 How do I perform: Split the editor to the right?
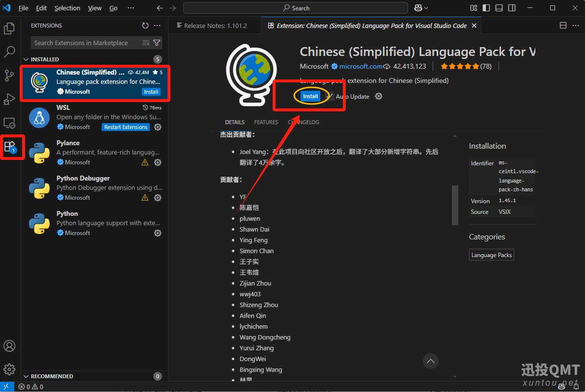[x=563, y=26]
